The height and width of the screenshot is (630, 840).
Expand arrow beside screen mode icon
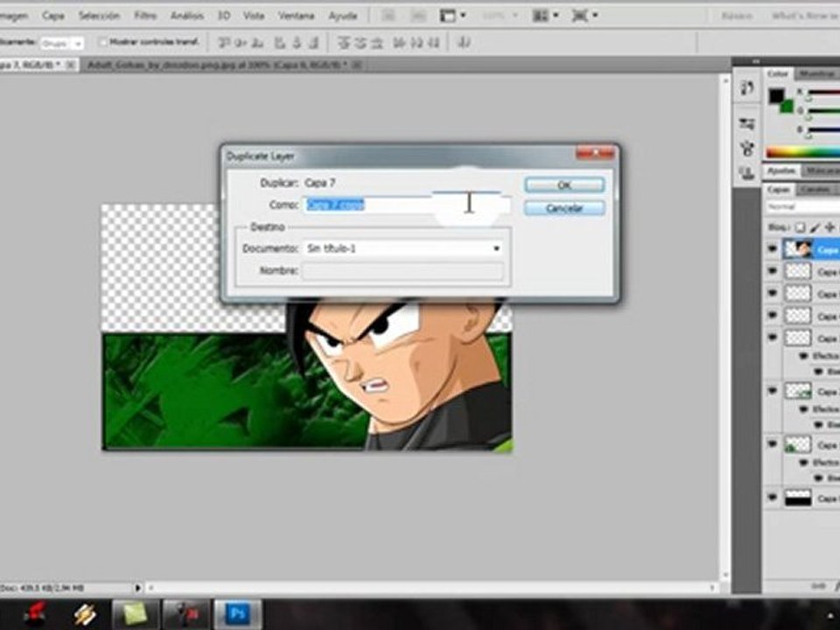point(595,16)
